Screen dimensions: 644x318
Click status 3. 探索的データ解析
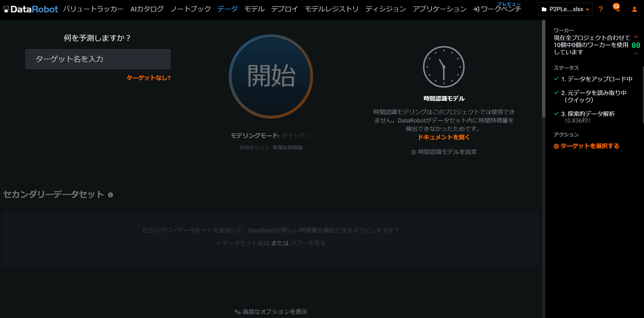point(588,117)
